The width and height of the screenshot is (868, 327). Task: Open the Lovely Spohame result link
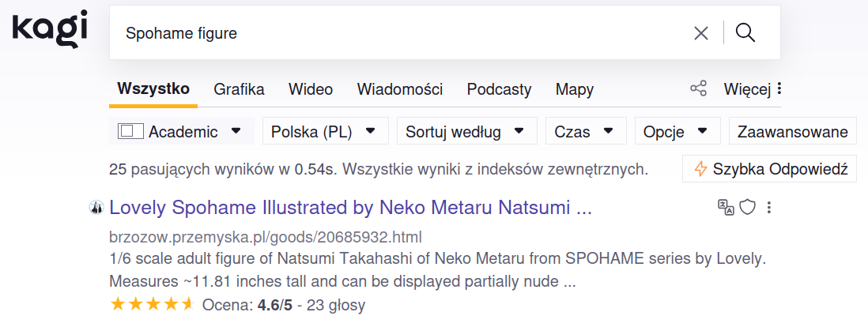coord(350,209)
